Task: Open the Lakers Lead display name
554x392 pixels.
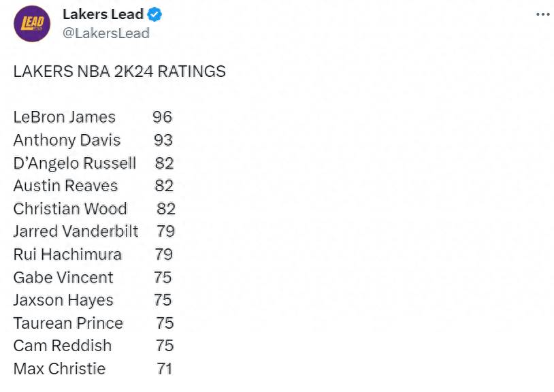Action: (103, 14)
